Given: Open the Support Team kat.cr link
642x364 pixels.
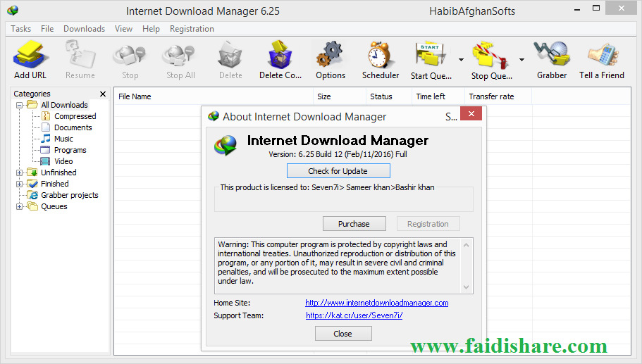Looking at the screenshot, I should pos(354,315).
